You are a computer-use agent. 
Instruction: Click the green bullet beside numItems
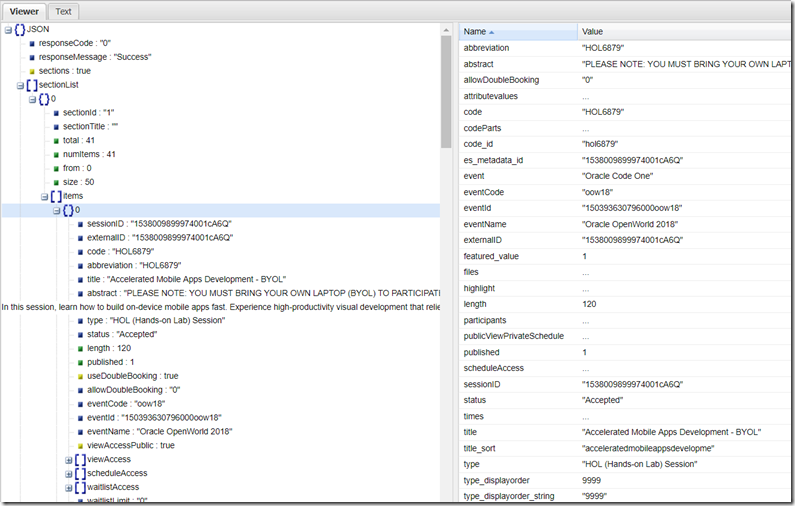click(x=56, y=155)
